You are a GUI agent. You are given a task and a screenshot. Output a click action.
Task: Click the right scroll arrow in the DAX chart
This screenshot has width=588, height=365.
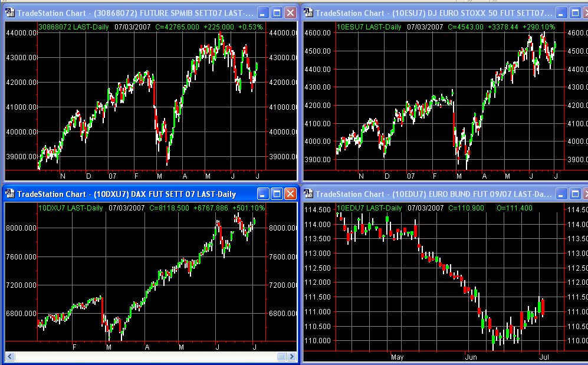click(291, 357)
